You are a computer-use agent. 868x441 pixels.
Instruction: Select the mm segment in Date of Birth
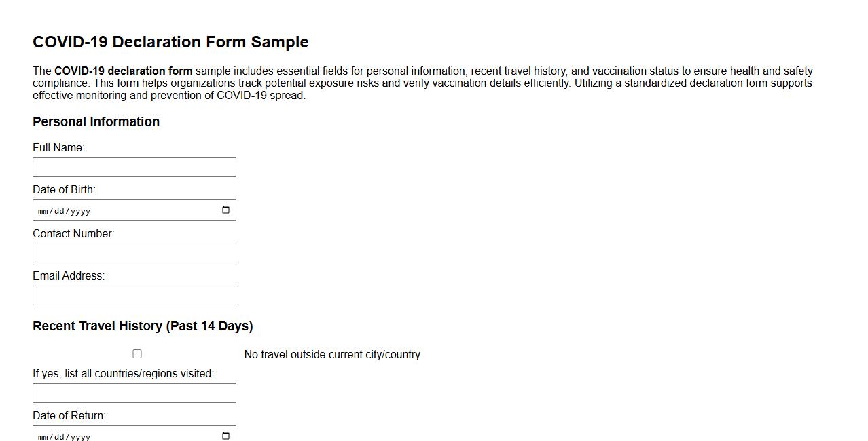tap(43, 210)
